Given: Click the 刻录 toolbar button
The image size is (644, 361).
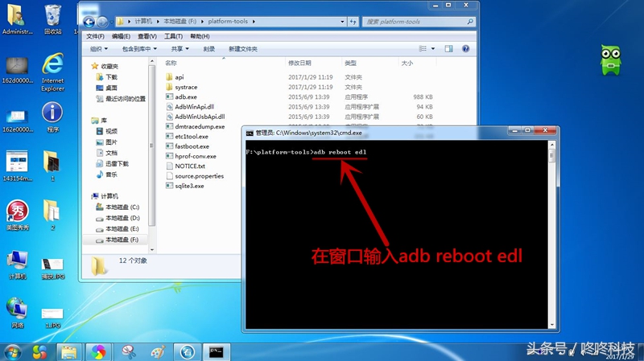Looking at the screenshot, I should pos(209,48).
